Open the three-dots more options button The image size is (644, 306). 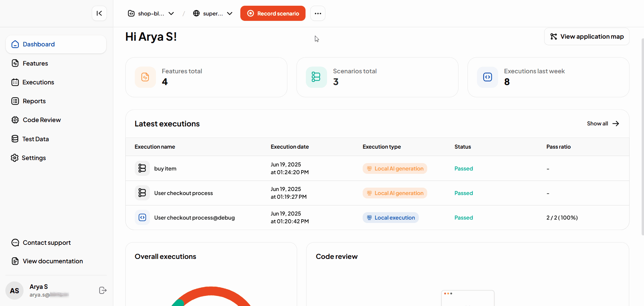[x=318, y=13]
